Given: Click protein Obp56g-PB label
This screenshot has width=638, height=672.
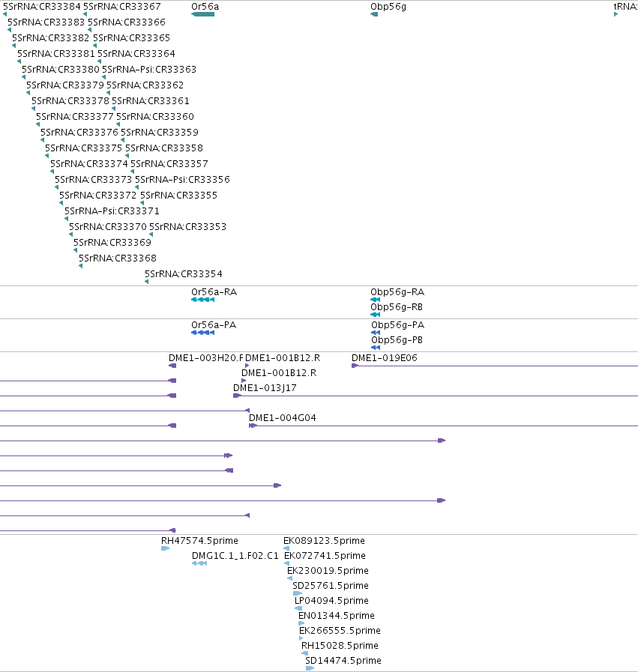Looking at the screenshot, I should tap(397, 340).
